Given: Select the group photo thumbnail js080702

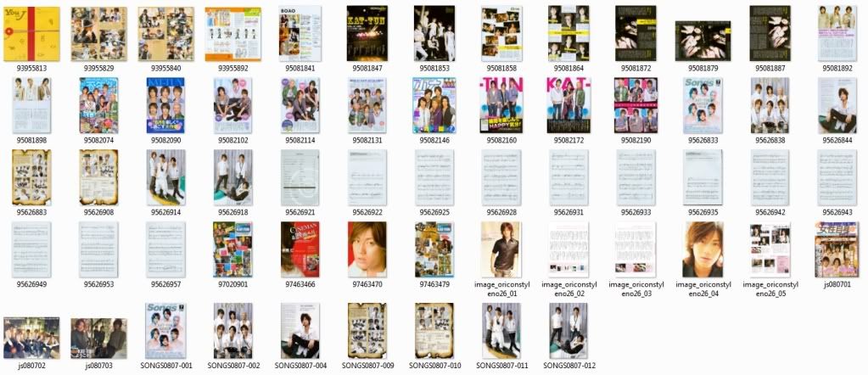Looking at the screenshot, I should (31, 338).
